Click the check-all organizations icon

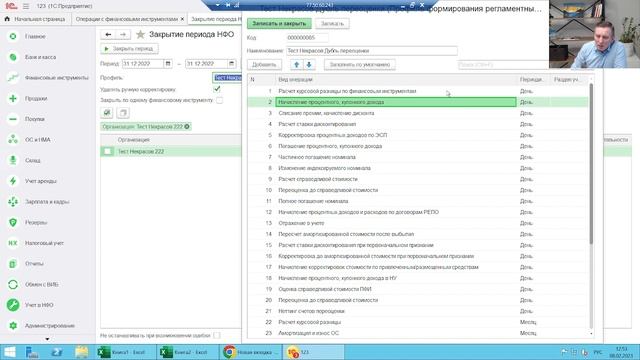tap(107, 113)
